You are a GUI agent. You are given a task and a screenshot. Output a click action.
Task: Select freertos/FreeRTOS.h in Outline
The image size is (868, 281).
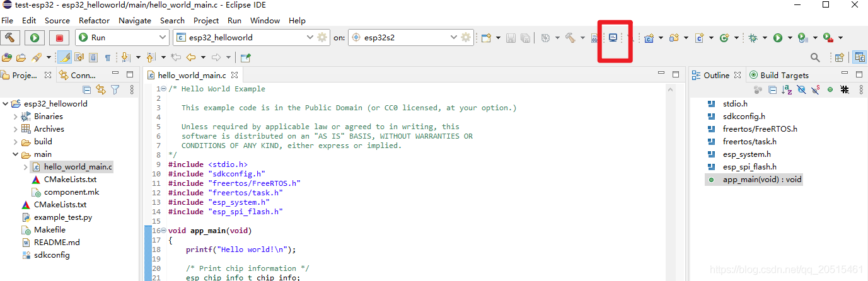point(760,129)
